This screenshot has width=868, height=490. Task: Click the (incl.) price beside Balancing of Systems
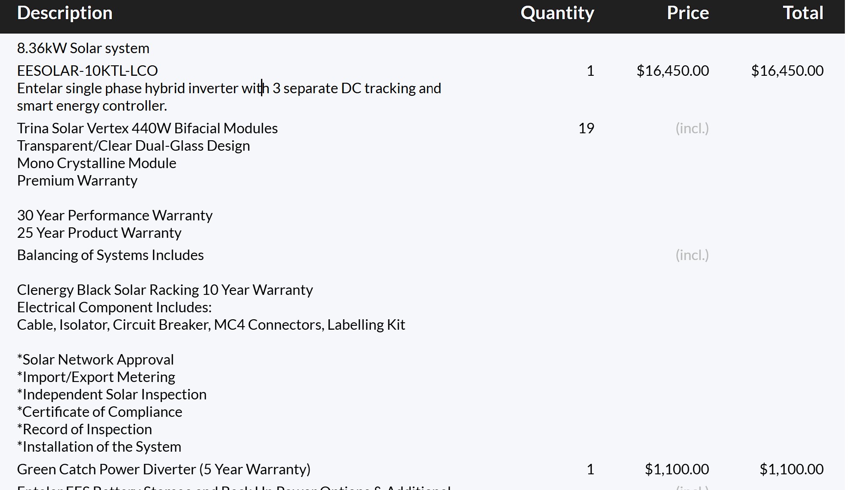click(x=692, y=255)
